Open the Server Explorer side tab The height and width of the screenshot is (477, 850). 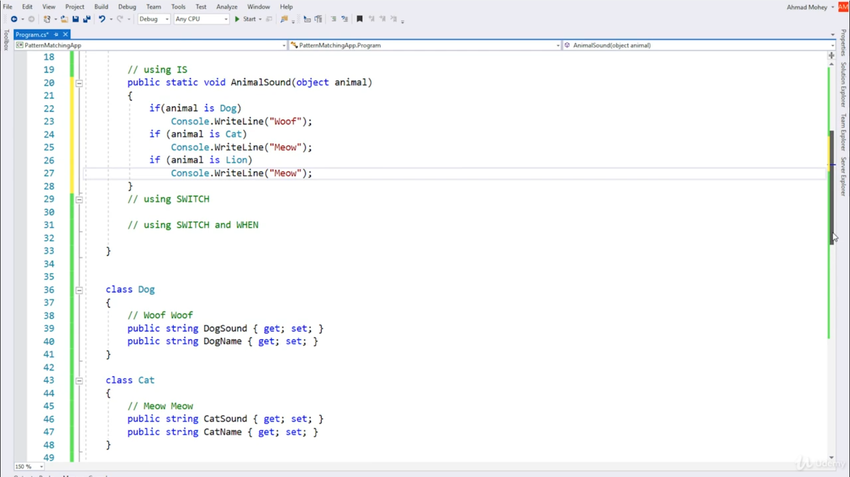click(843, 176)
